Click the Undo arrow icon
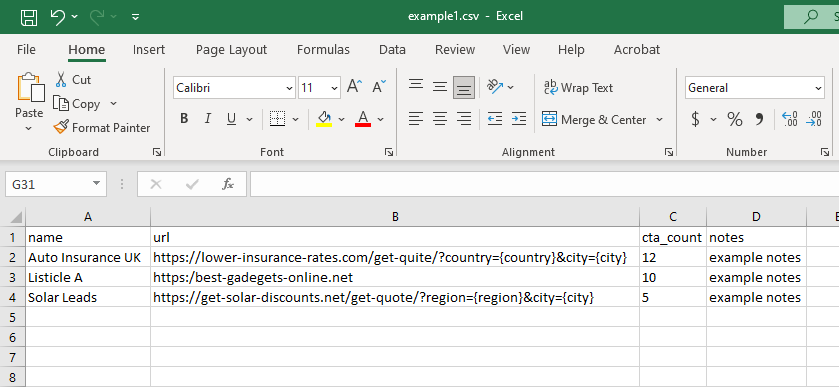Image resolution: width=839 pixels, height=387 pixels. (x=57, y=17)
